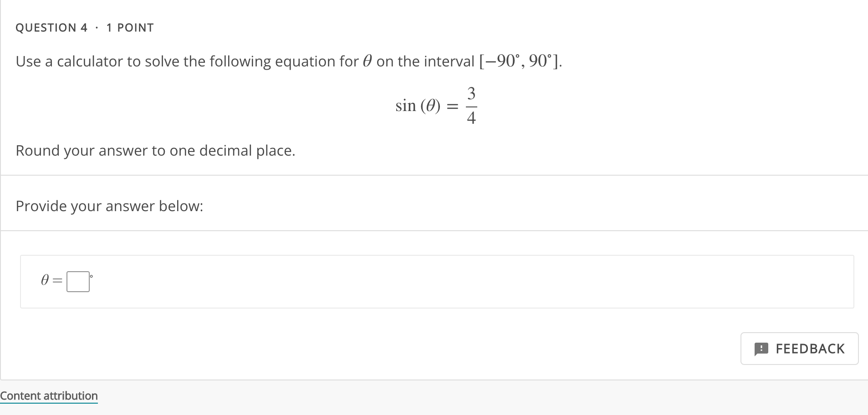The width and height of the screenshot is (868, 415).
Task: Click the QUESTION 4 heading
Action: (x=51, y=27)
